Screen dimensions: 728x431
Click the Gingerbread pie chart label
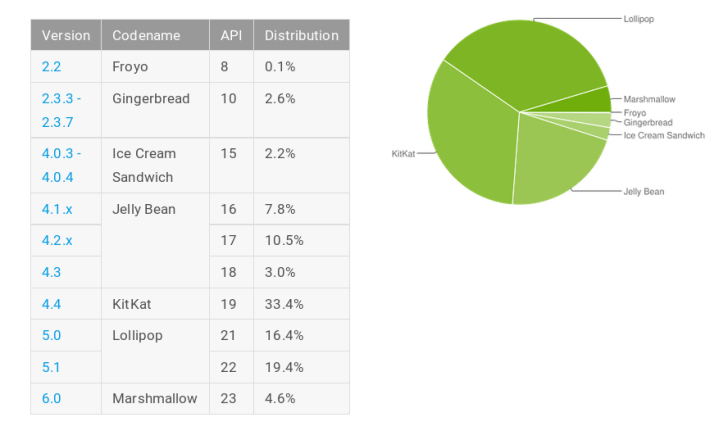[x=648, y=123]
